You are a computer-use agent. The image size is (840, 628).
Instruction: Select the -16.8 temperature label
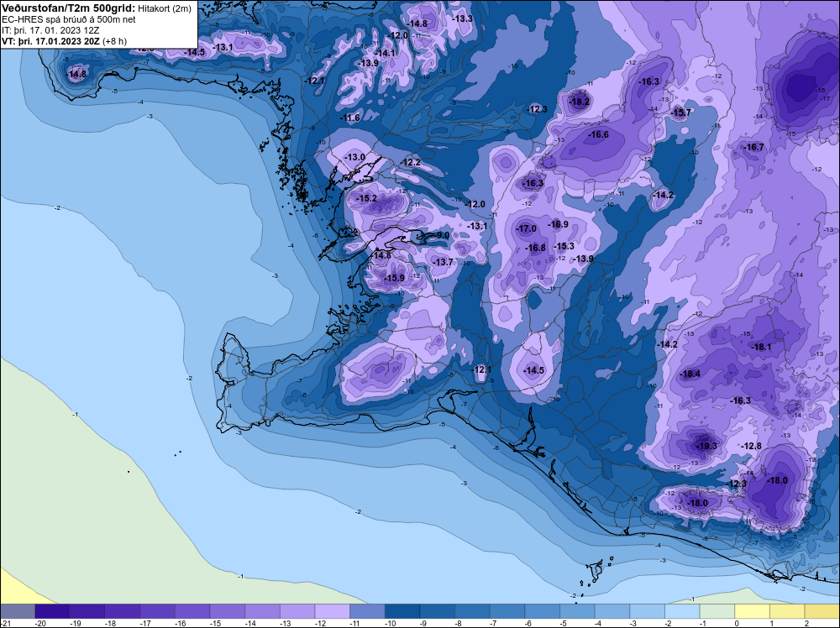535,248
